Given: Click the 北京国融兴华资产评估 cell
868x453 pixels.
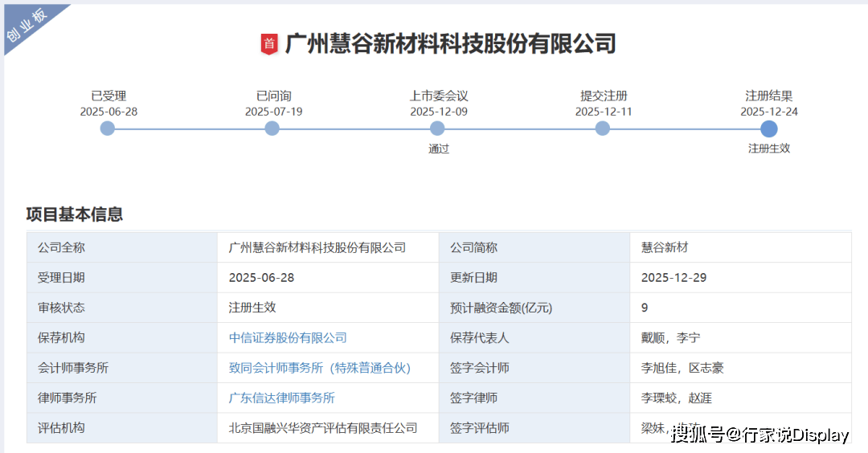Looking at the screenshot, I should pos(323,428).
